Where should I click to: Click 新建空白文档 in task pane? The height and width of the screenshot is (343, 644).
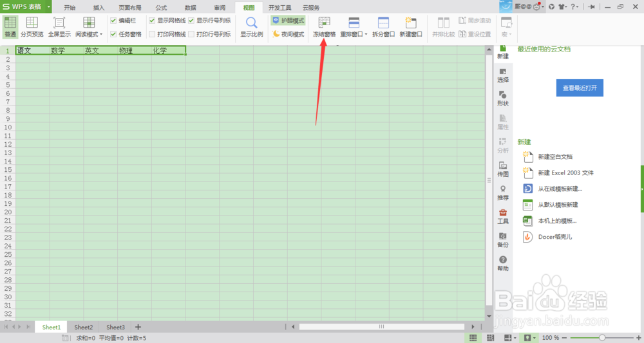pyautogui.click(x=555, y=157)
